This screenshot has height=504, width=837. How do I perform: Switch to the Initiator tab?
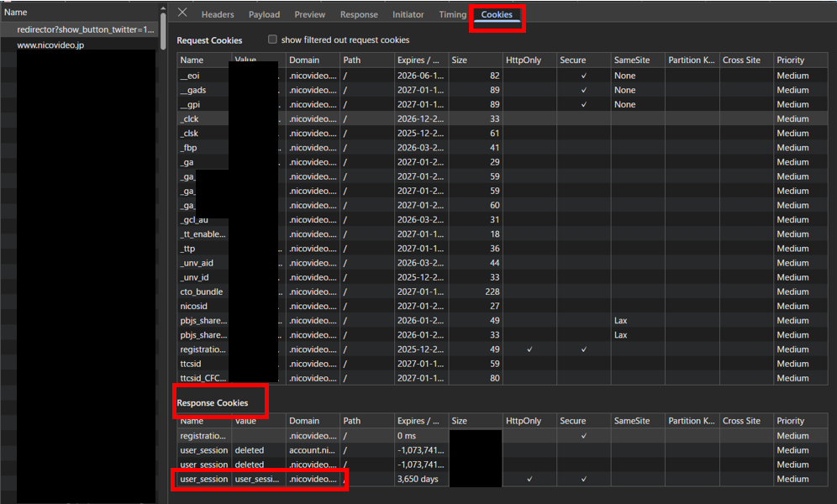408,14
